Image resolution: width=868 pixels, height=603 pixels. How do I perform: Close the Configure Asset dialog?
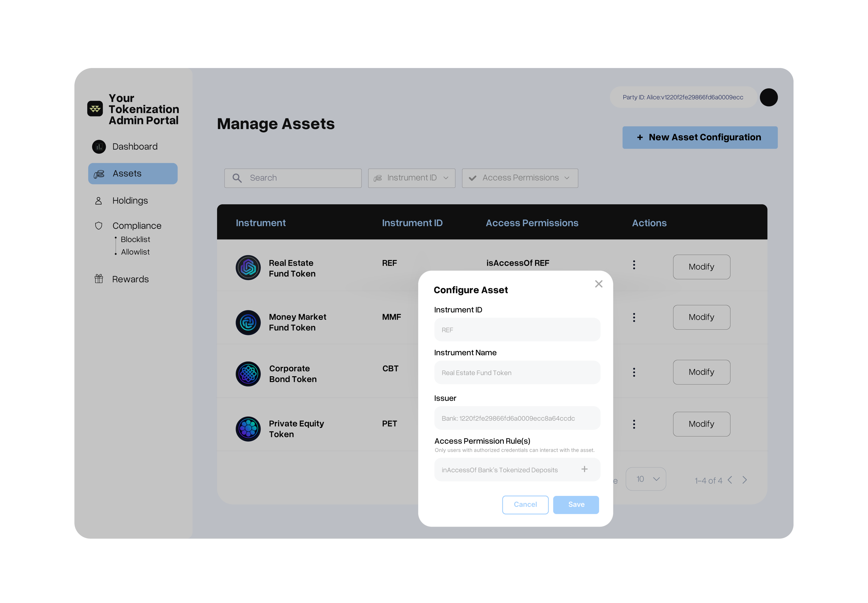click(x=598, y=284)
